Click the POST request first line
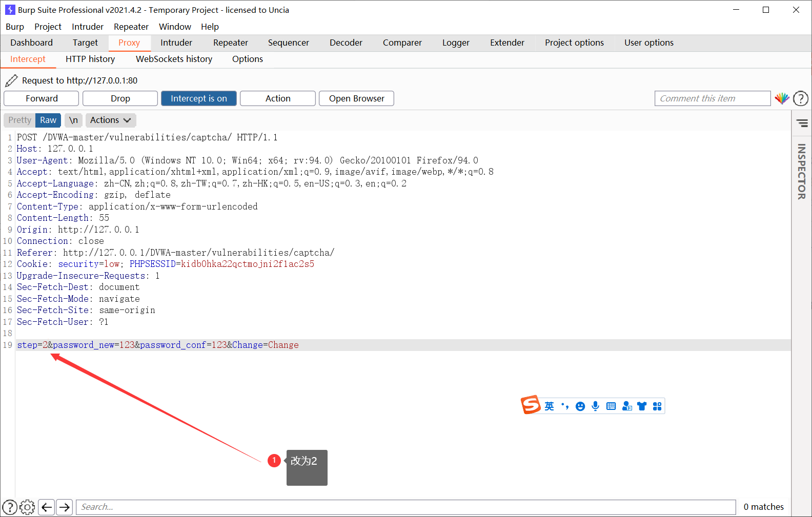 pos(147,137)
